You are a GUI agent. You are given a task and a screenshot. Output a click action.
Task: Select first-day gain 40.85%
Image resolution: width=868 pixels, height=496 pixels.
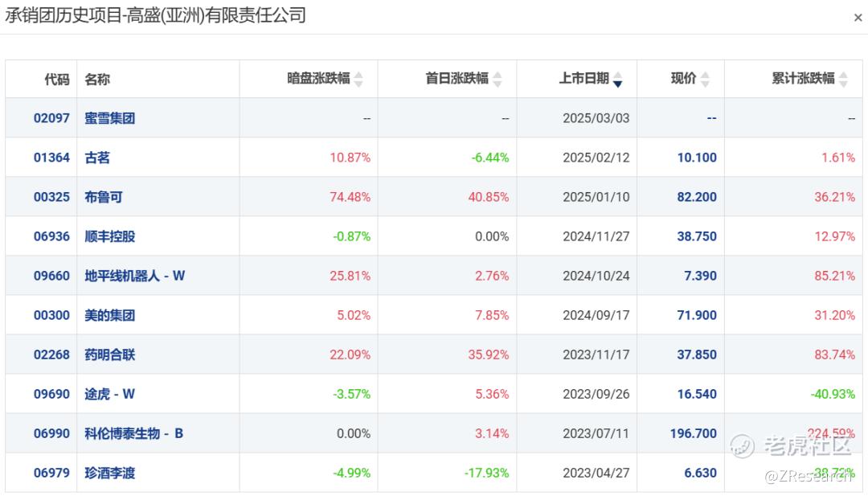coord(489,196)
